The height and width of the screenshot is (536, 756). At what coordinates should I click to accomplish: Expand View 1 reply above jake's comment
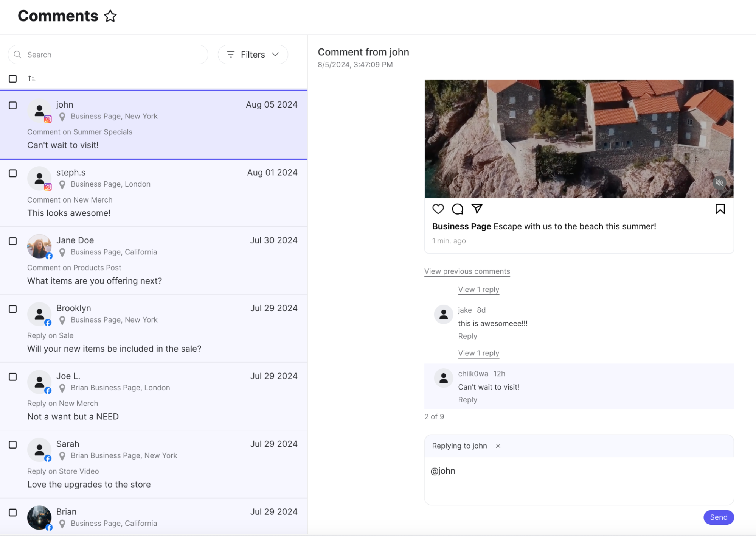tap(478, 290)
